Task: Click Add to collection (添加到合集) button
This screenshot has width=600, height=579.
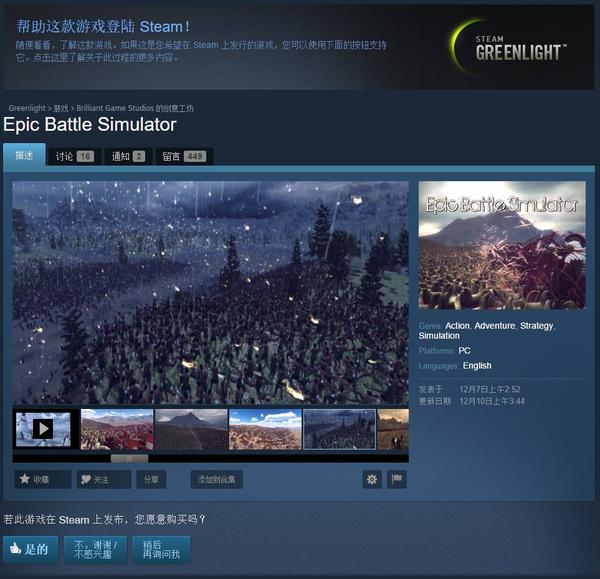Action: click(217, 479)
